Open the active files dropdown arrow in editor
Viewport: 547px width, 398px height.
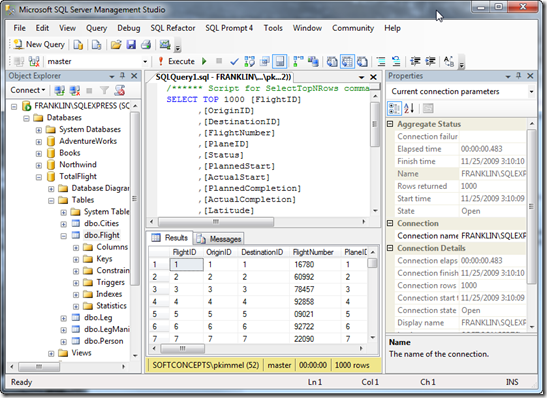click(361, 77)
